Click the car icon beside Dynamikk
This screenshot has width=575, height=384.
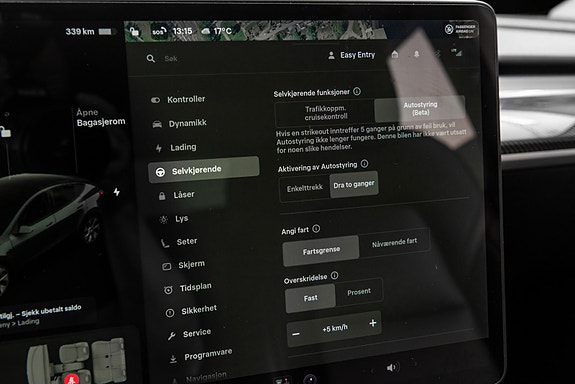point(157,124)
